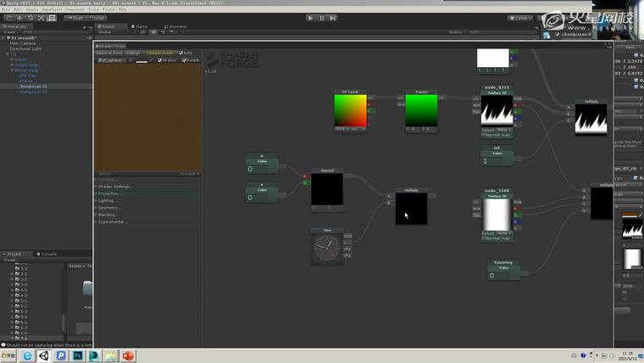Open the GameObject menu
The image size is (644, 363).
click(x=51, y=9)
